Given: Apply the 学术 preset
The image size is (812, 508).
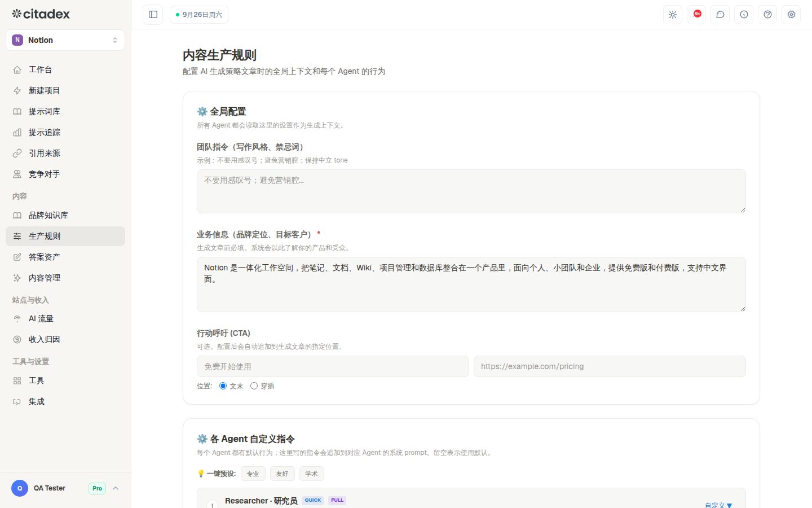Looking at the screenshot, I should click(311, 474).
